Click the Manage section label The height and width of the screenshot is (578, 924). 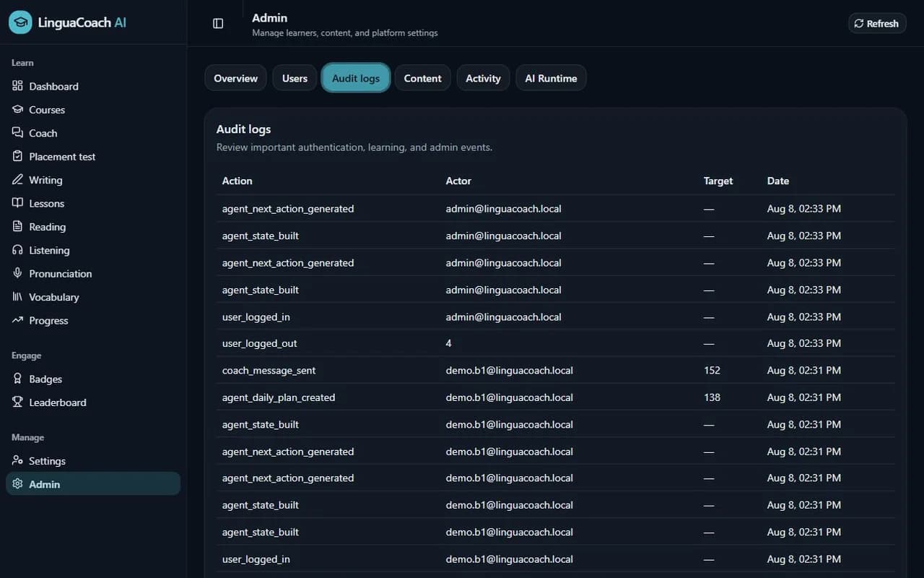tap(28, 437)
